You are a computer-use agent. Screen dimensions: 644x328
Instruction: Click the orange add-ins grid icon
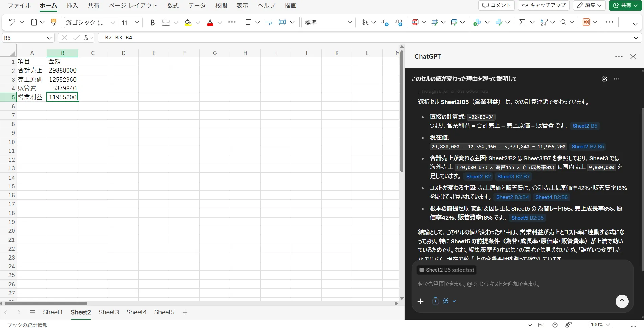point(586,22)
